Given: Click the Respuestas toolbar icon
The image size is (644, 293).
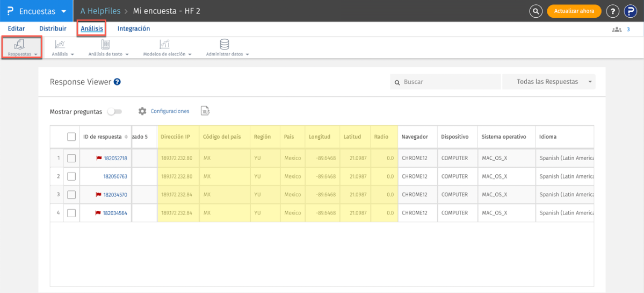Looking at the screenshot, I should coord(19,45).
